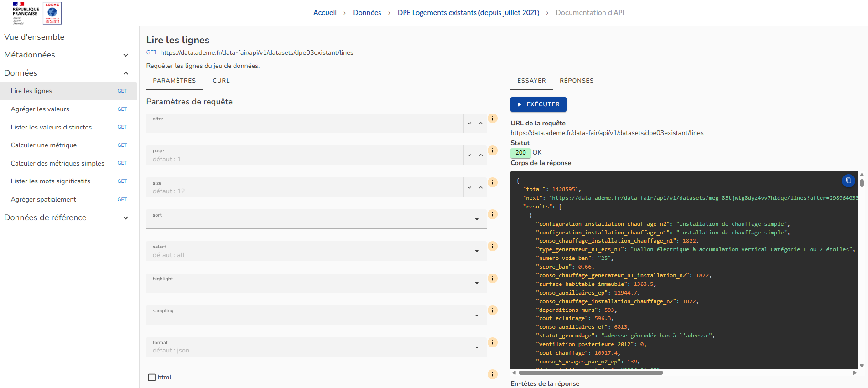Click the info icon beside the page parameter

pyautogui.click(x=493, y=150)
